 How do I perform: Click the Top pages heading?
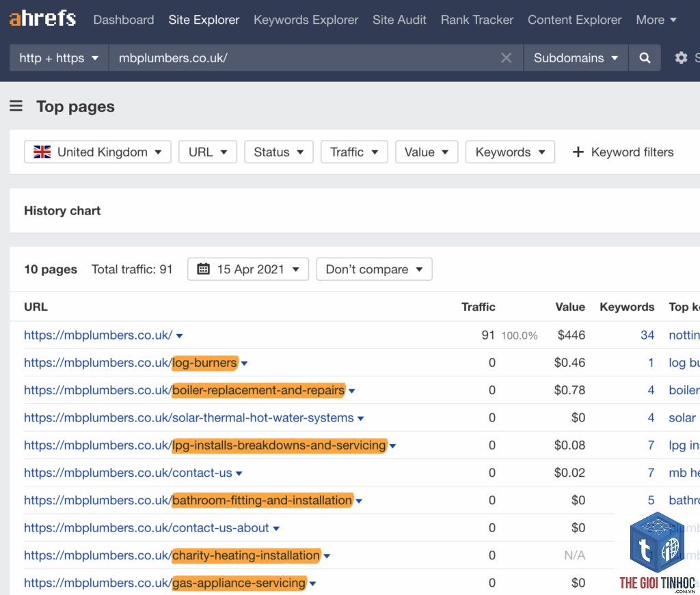point(75,106)
